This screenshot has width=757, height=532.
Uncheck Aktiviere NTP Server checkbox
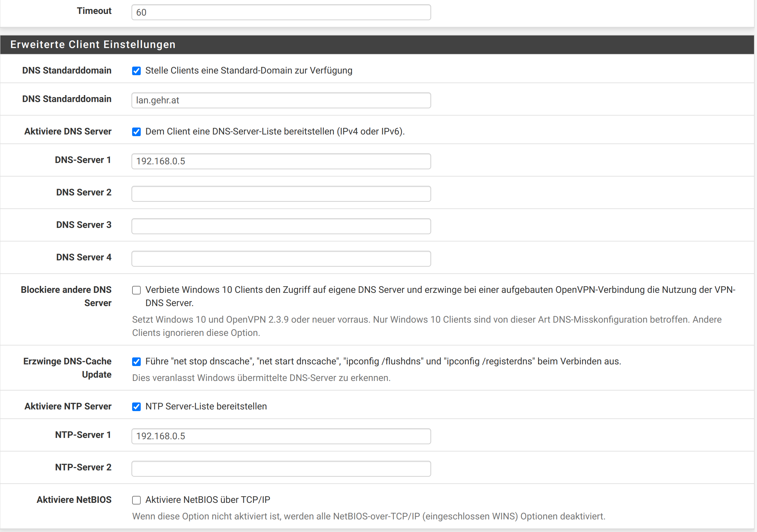136,407
